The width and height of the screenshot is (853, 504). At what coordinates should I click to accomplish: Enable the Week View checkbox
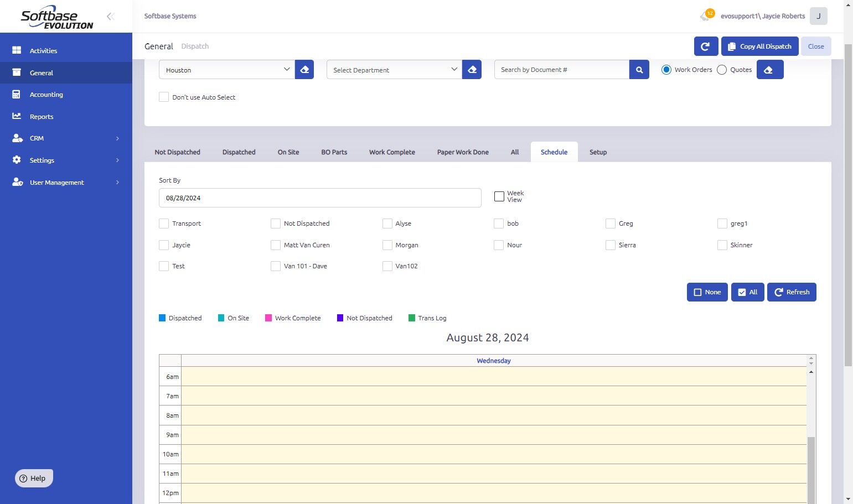(x=499, y=196)
